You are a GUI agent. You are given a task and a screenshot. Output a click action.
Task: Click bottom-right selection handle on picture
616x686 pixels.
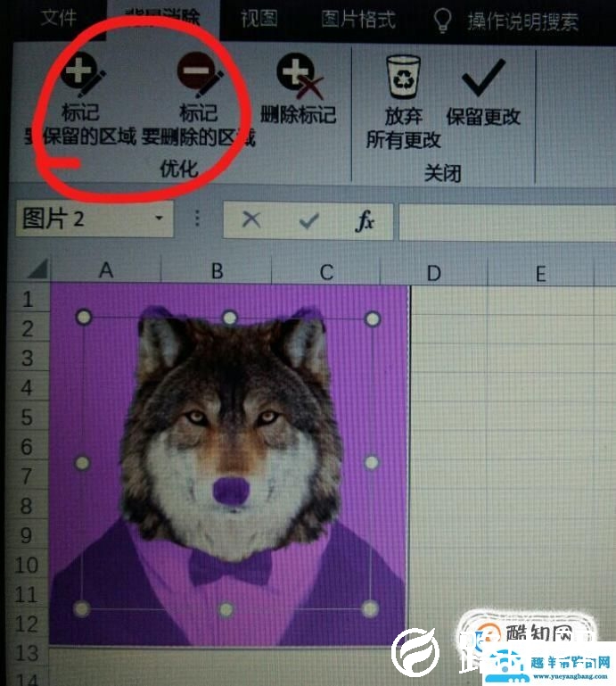pos(370,608)
